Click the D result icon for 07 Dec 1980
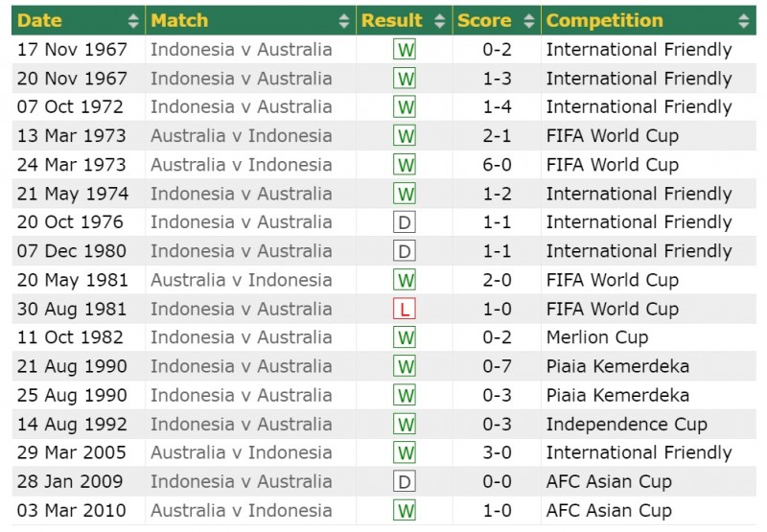The image size is (767, 532). [x=405, y=252]
